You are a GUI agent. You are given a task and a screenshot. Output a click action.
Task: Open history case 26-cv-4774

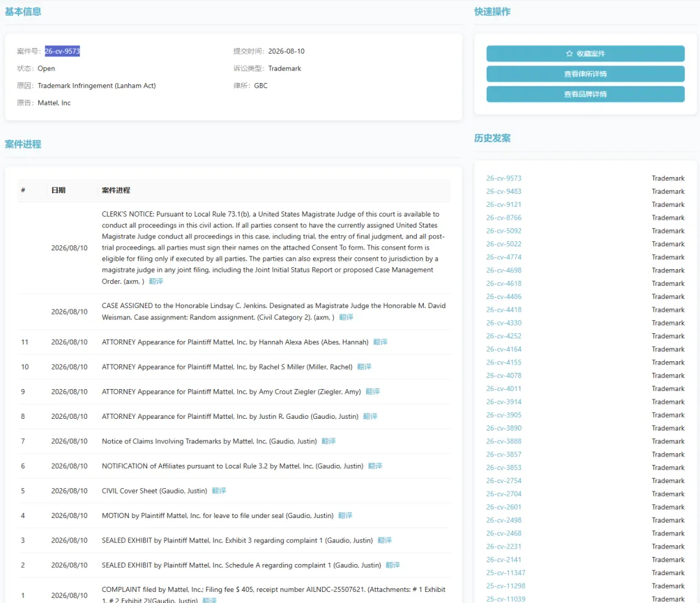click(x=504, y=257)
